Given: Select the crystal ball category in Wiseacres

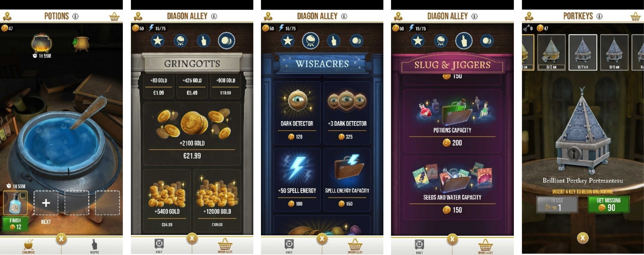Looking at the screenshot, I should 311,40.
